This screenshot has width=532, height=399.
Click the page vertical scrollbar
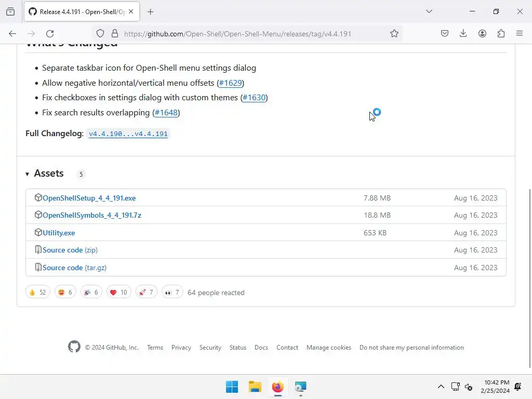pos(530,278)
